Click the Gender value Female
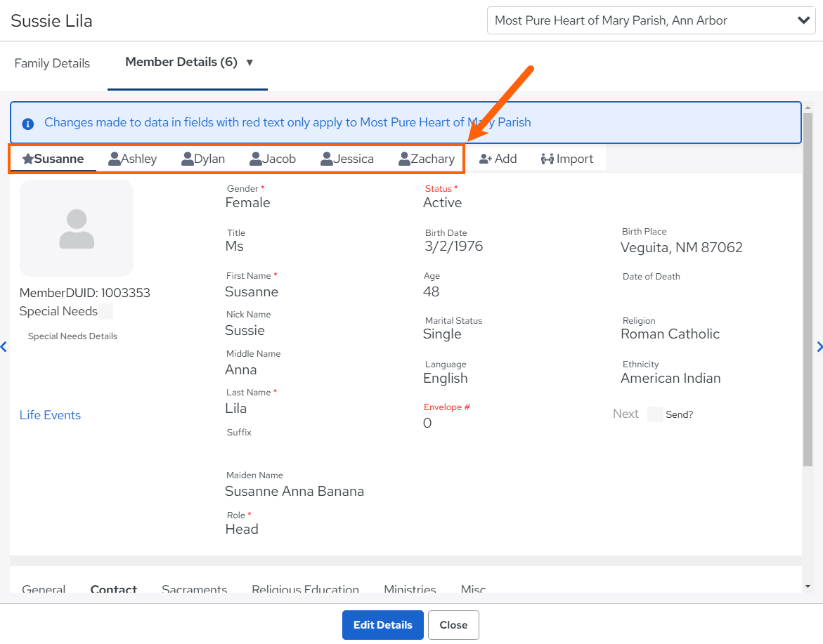Viewport: 823px width, 644px height. tap(247, 203)
